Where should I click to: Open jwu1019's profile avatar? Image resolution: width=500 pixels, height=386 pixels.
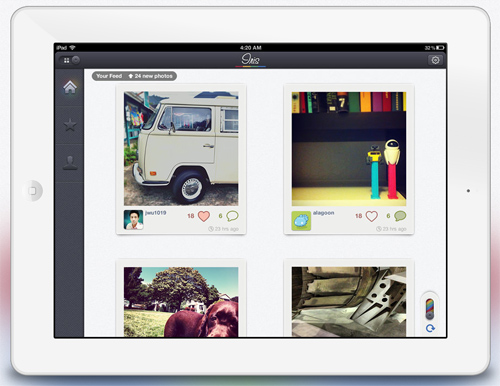[x=133, y=220]
